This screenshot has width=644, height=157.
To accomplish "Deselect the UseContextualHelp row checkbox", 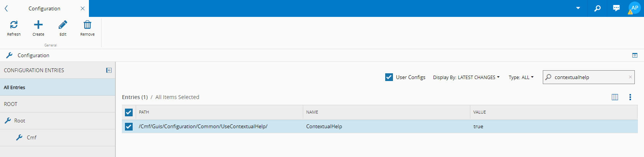I will (129, 126).
